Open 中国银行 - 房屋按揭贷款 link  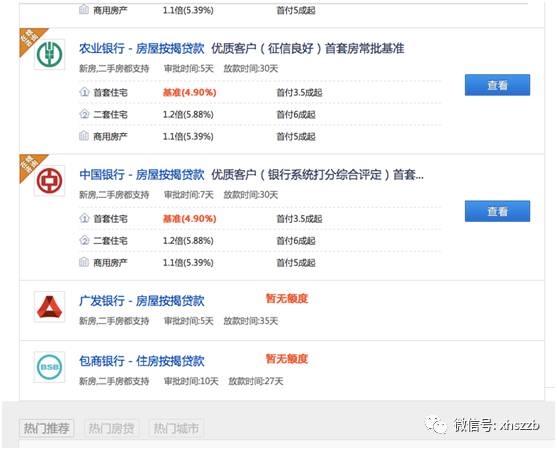point(142,175)
